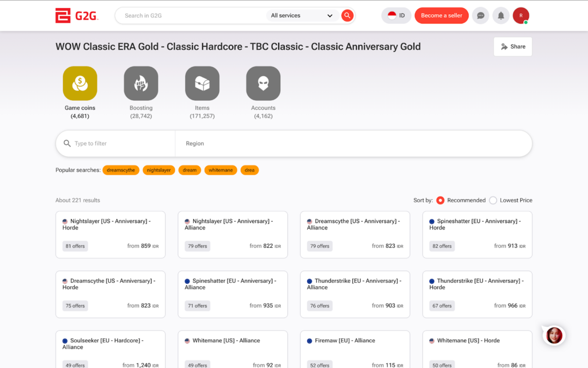Select the Lowest Price sort option
Screen dimensions: 588x368
[x=493, y=200]
